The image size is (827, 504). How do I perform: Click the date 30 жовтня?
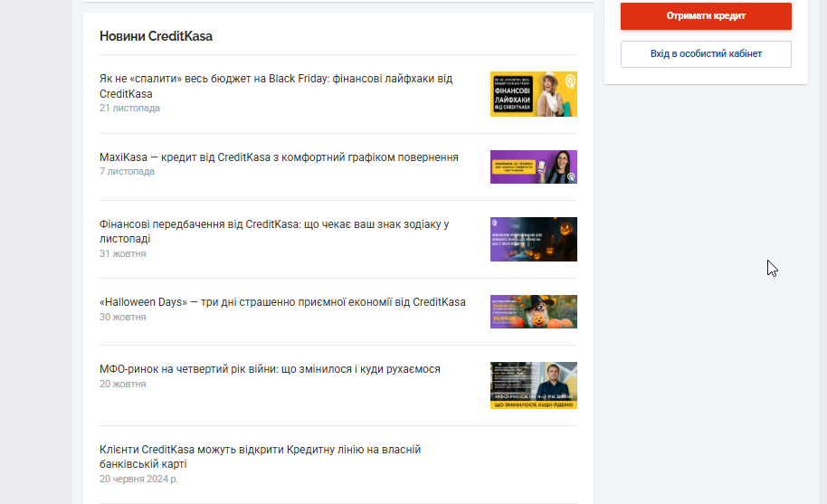[x=123, y=317]
